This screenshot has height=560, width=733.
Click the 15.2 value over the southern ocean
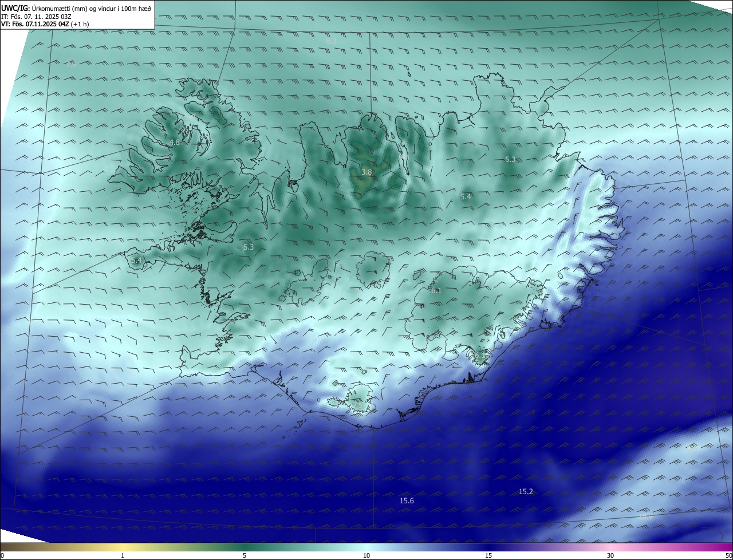[x=526, y=492]
